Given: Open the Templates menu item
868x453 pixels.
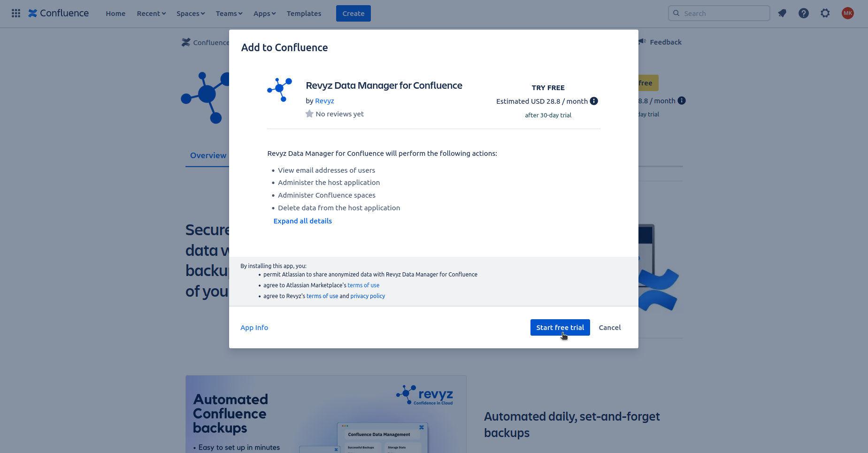Looking at the screenshot, I should coord(304,14).
